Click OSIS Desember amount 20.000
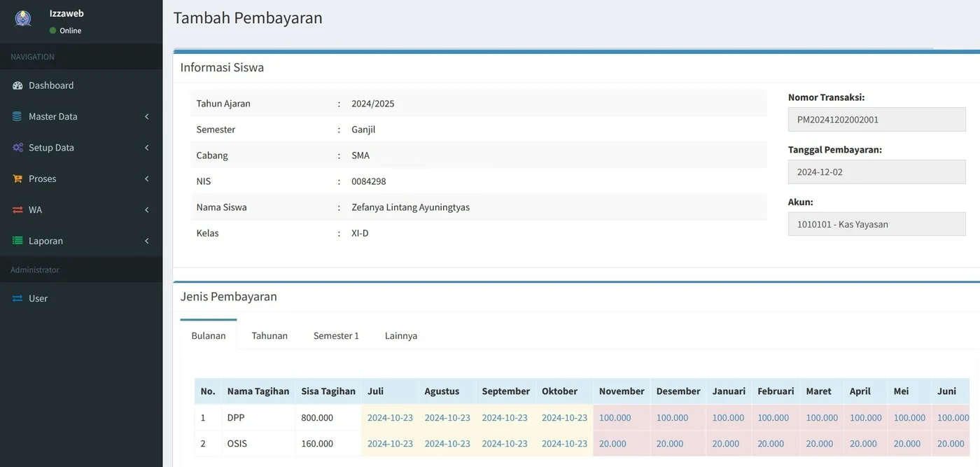This screenshot has height=467, width=980. [670, 444]
